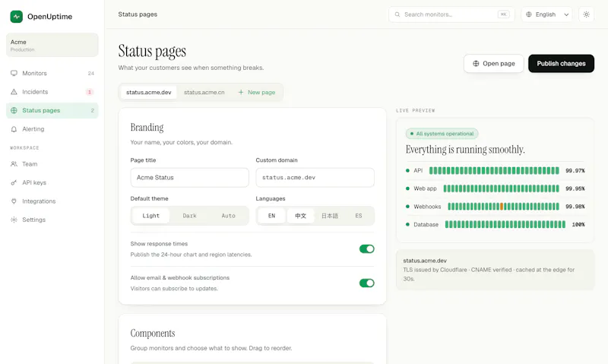Click the Status pages breadcrumb in header

point(138,14)
